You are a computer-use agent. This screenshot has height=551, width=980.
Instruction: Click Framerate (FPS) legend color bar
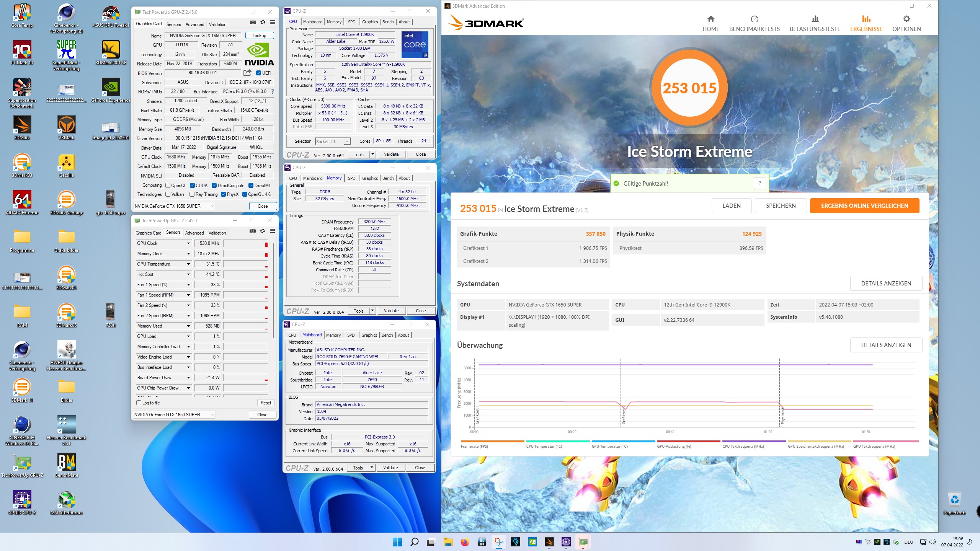492,441
